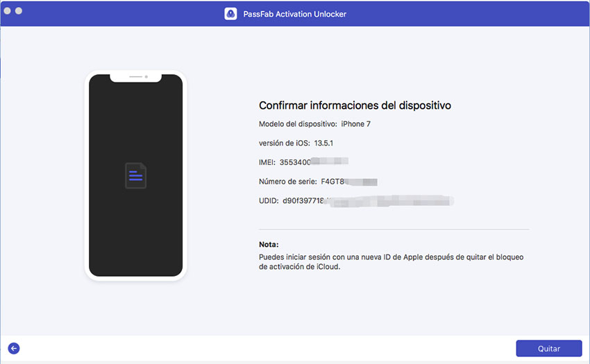590x364 pixels.
Task: Click the IMEI value starting 3553400
Action: [x=314, y=162]
